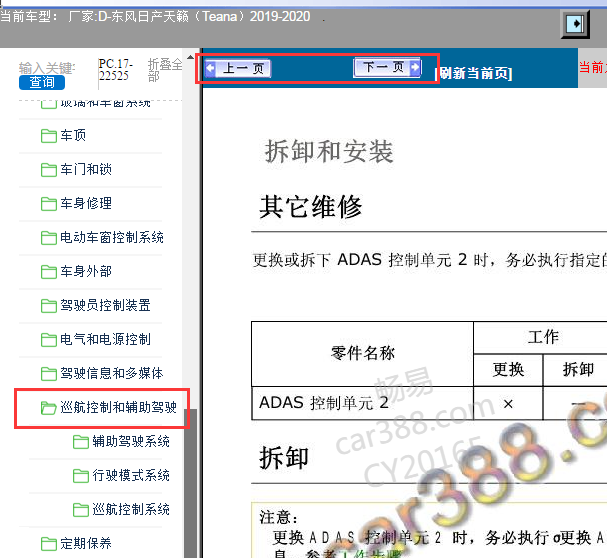Screen dimensions: 607x558
Task: Click the folder icon next to 车身外部
Action: pos(49,272)
